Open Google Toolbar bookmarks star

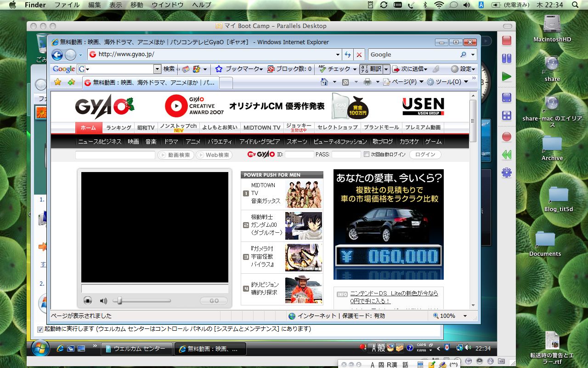(x=219, y=69)
